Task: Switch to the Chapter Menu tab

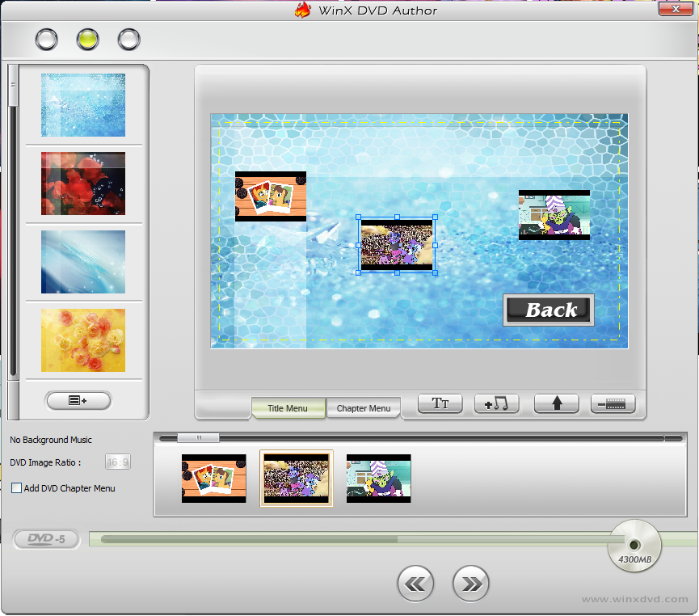Action: [x=364, y=408]
